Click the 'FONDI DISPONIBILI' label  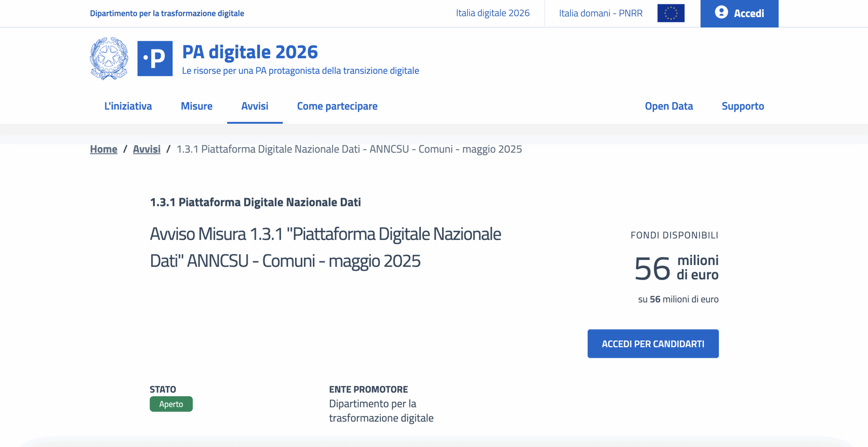(674, 235)
